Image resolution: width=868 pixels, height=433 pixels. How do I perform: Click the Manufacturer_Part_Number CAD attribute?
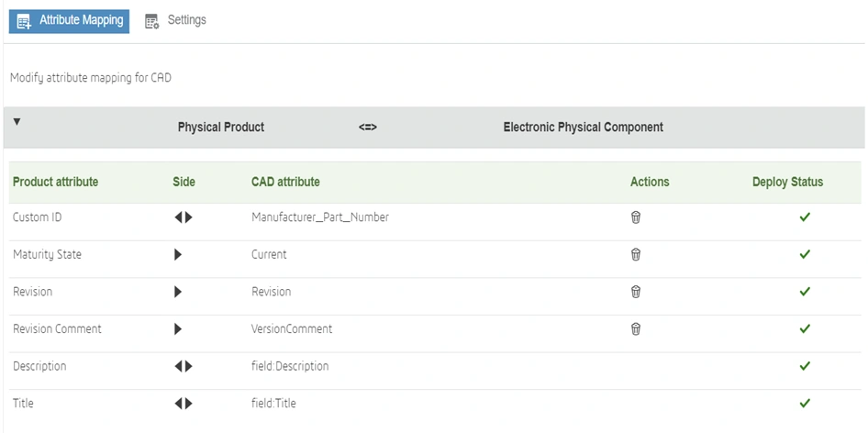(320, 217)
